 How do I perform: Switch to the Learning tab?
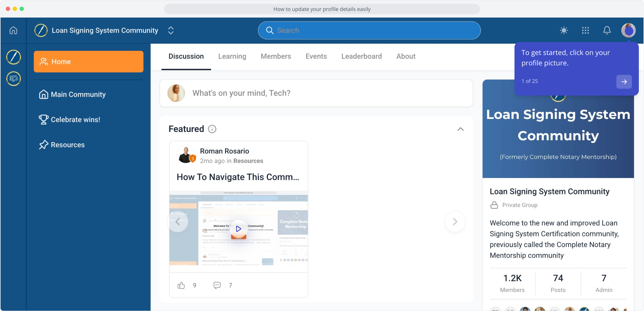[232, 56]
